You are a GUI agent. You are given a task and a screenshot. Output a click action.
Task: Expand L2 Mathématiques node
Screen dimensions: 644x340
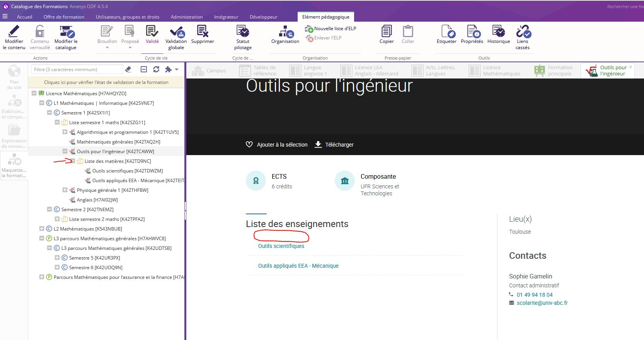(x=42, y=229)
